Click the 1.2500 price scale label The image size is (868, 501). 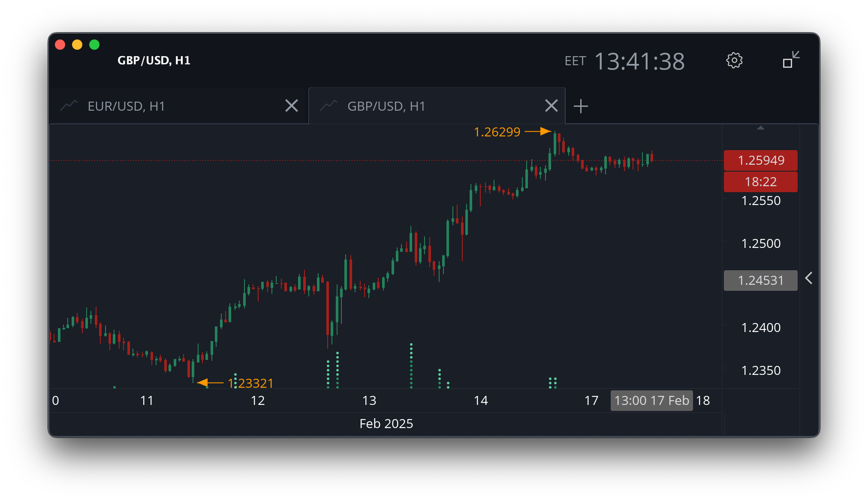(761, 244)
